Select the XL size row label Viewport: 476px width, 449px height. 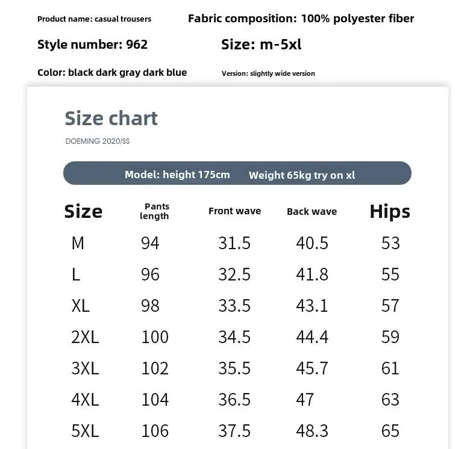click(81, 306)
